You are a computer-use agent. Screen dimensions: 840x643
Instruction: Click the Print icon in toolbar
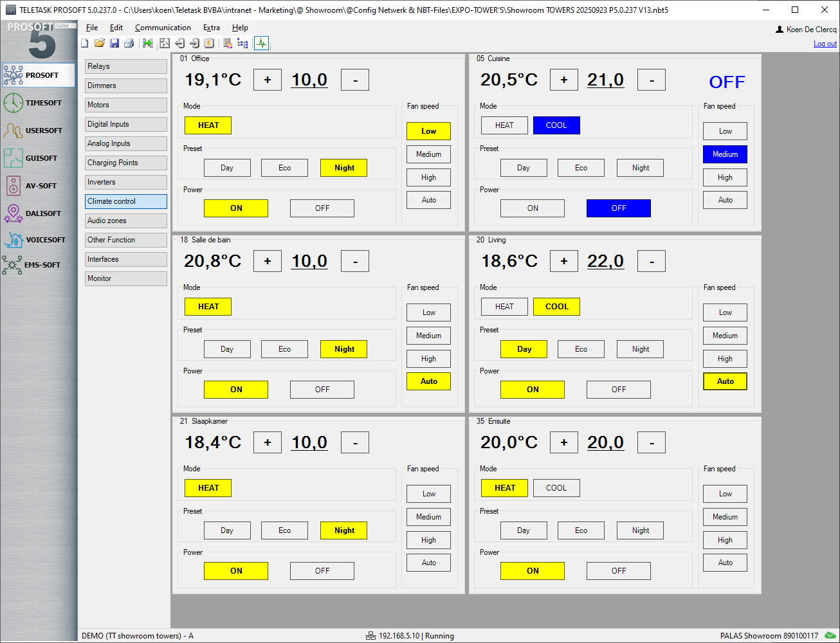(x=129, y=43)
